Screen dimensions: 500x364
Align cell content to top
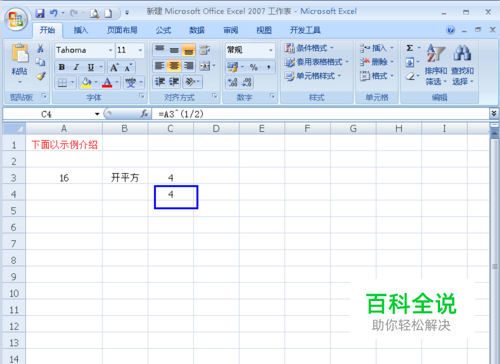pos(160,50)
